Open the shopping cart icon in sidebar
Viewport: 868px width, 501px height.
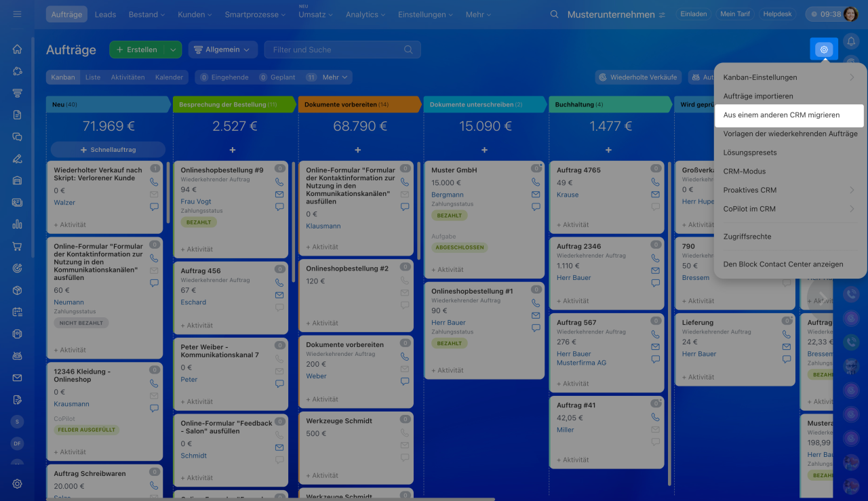pos(17,246)
